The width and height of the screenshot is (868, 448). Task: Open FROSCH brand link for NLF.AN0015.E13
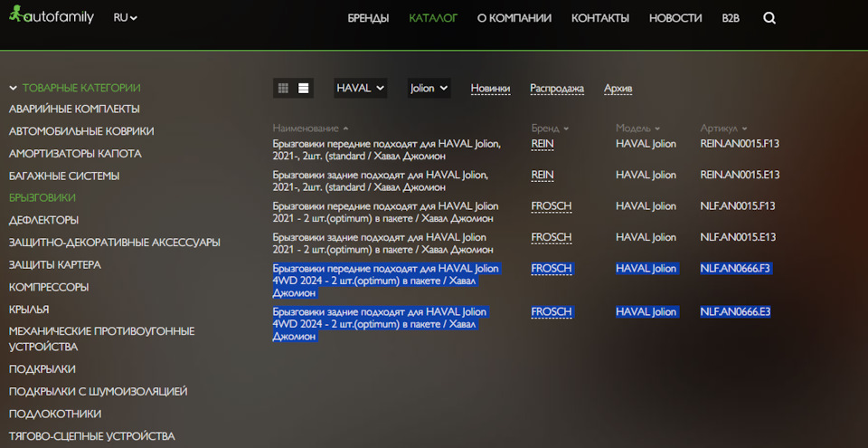(x=552, y=237)
